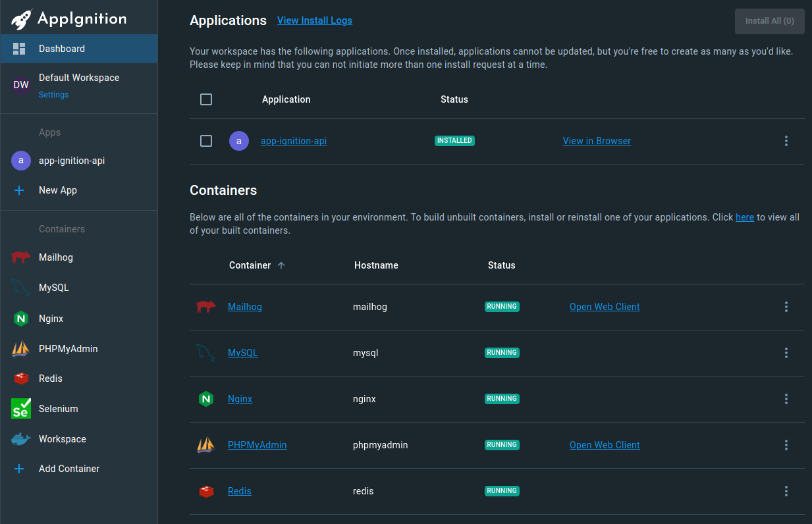Open app-ignition-api in browser
The image size is (812, 524).
click(x=596, y=140)
